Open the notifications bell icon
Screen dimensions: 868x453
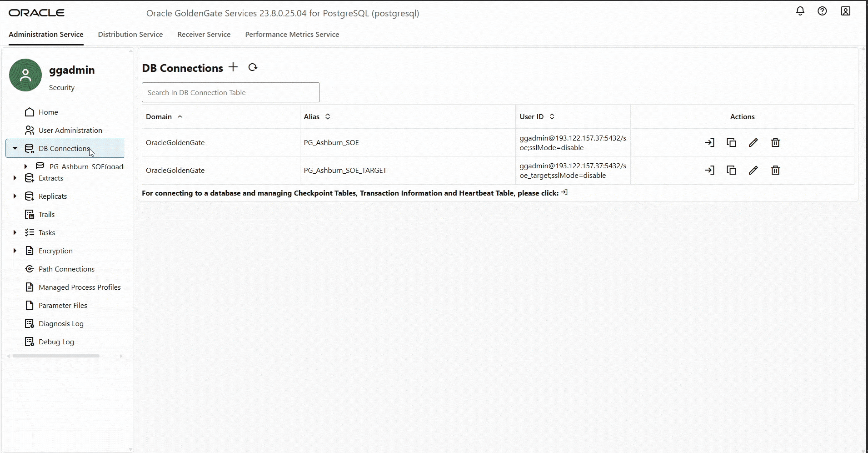(800, 11)
